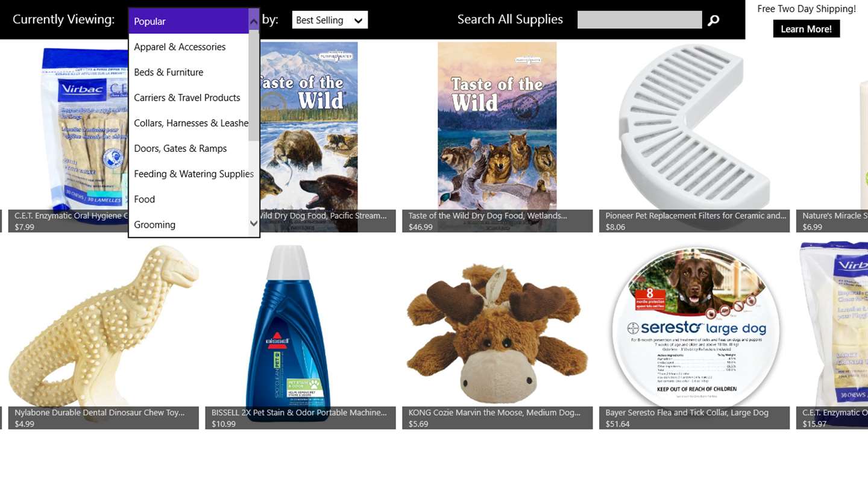Open KONG Cozie Marvin the Moose product
868x488 pixels.
click(497, 334)
